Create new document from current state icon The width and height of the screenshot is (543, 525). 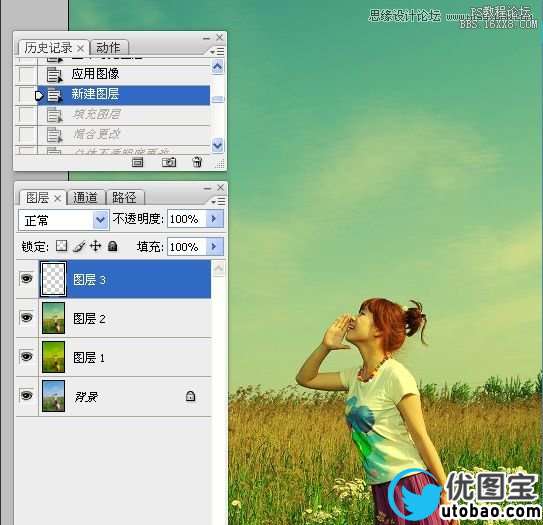click(137, 162)
